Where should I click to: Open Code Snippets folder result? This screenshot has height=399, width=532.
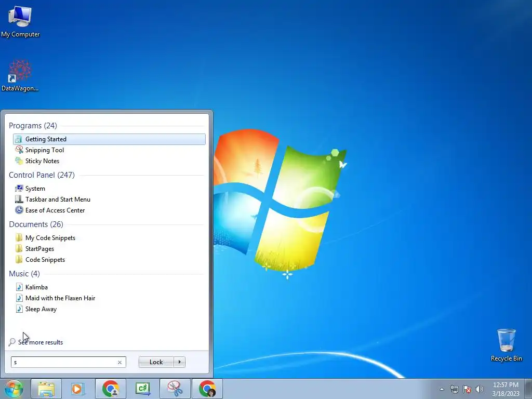[x=109, y=260]
